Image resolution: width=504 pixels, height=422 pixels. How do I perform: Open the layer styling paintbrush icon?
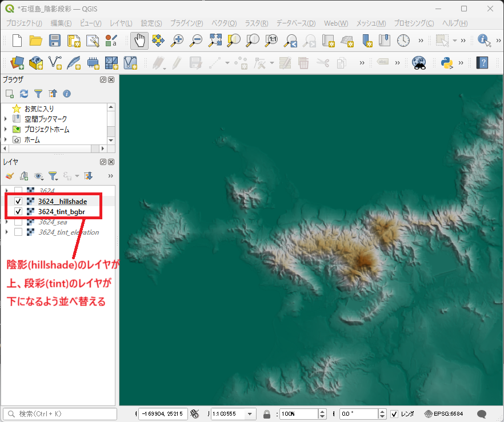[10, 176]
